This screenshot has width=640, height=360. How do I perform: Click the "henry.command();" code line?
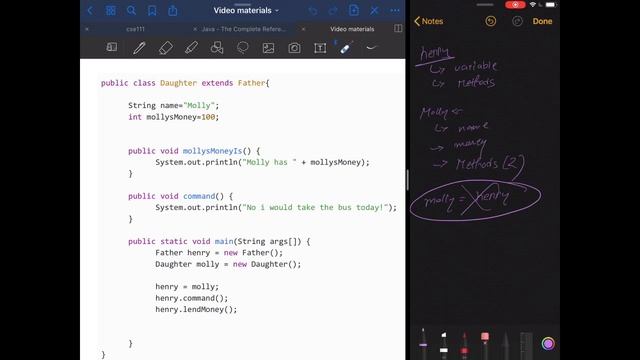tap(191, 298)
